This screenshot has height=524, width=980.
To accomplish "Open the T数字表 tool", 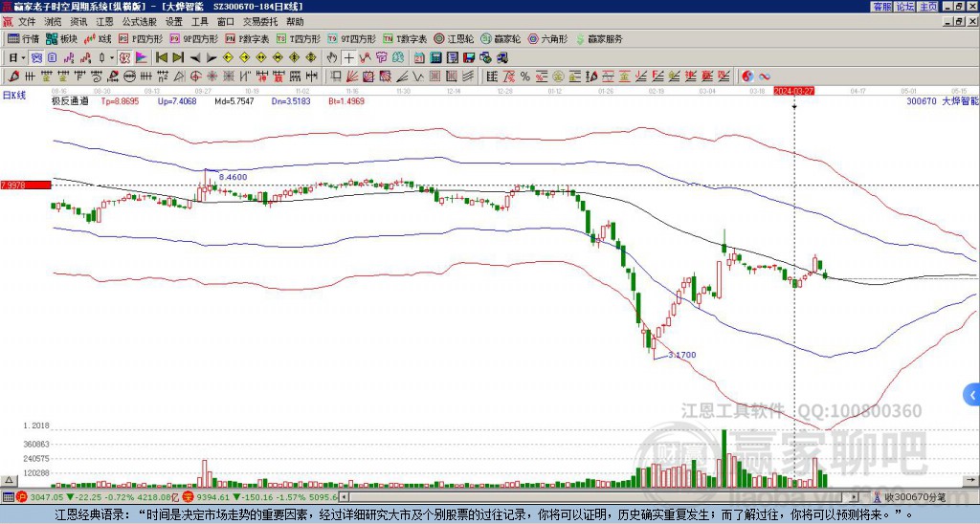I will click(405, 38).
